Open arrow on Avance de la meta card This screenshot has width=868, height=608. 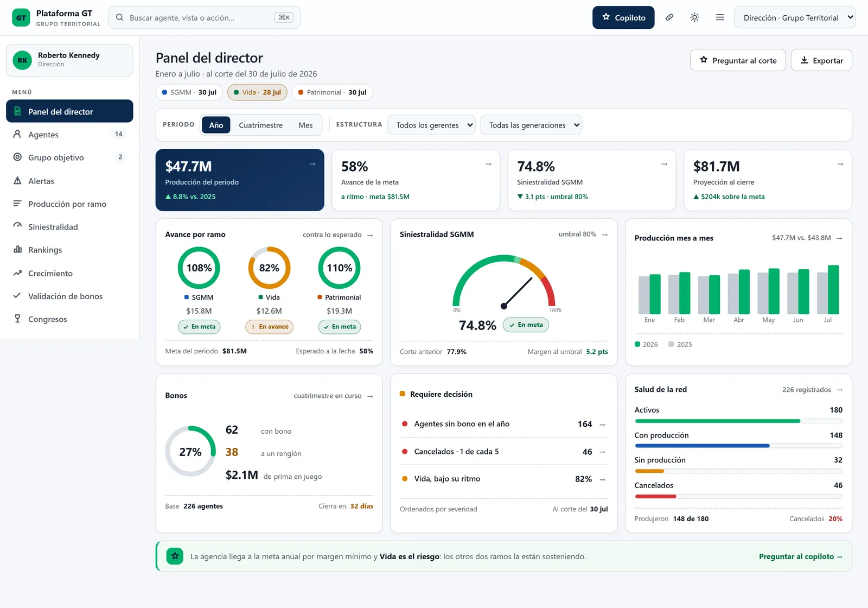[x=488, y=164]
